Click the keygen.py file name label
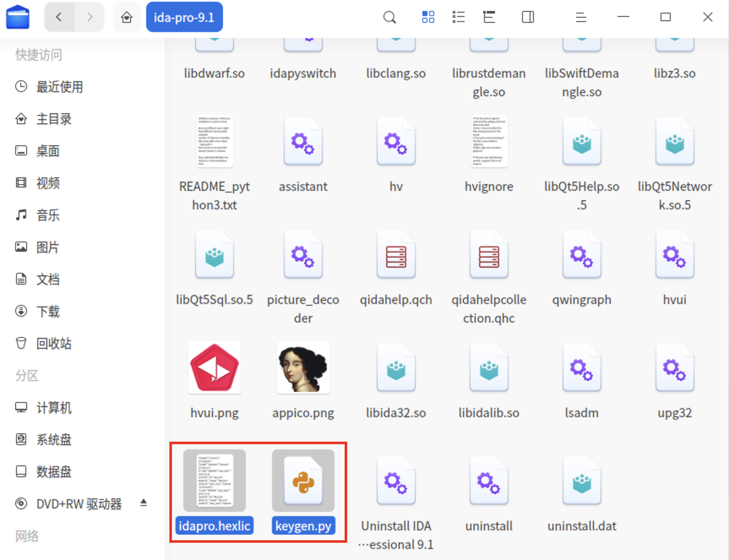Screen dimensions: 729x560 [303, 526]
